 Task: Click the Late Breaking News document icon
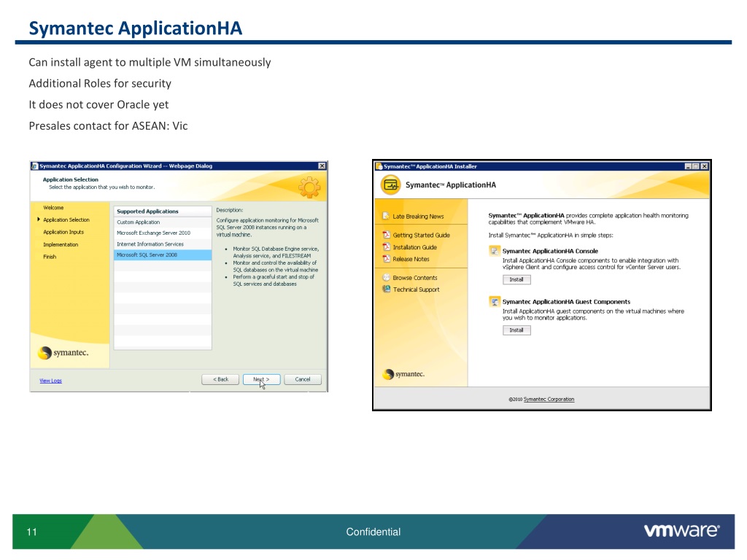click(x=386, y=216)
